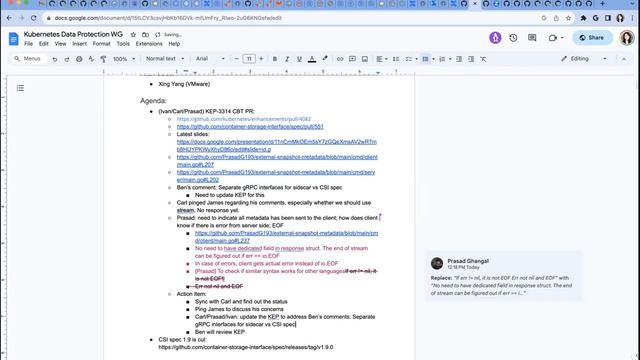Image resolution: width=640 pixels, height=360 pixels.
Task: Select the Paint format tool
Action: [x=103, y=59]
